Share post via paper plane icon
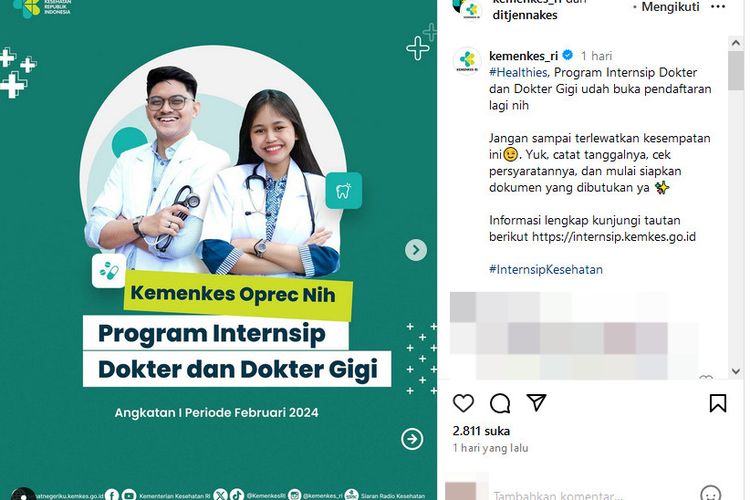750x500 pixels. (536, 402)
